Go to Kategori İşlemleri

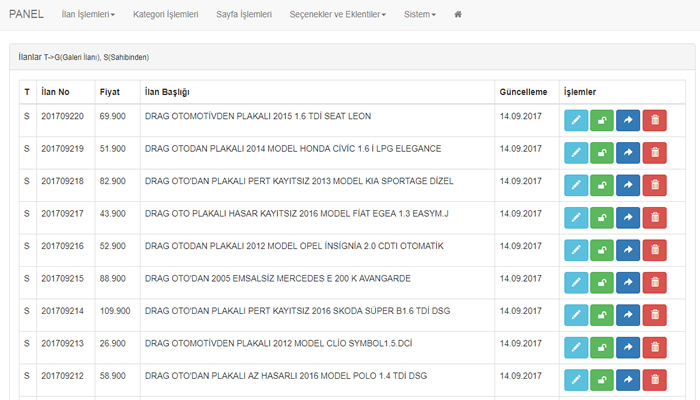coord(166,15)
